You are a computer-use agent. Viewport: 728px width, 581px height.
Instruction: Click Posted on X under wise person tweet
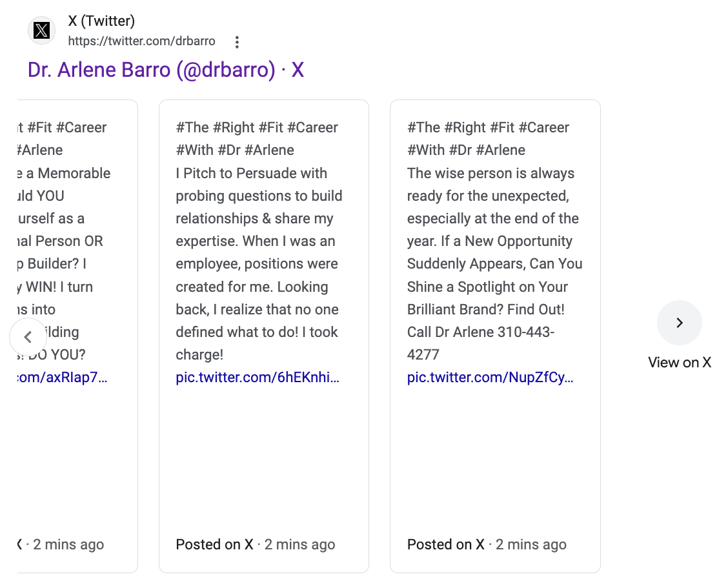446,544
